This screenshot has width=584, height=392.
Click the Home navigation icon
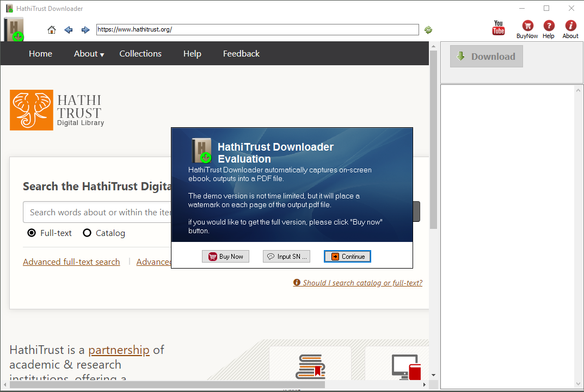pos(52,30)
